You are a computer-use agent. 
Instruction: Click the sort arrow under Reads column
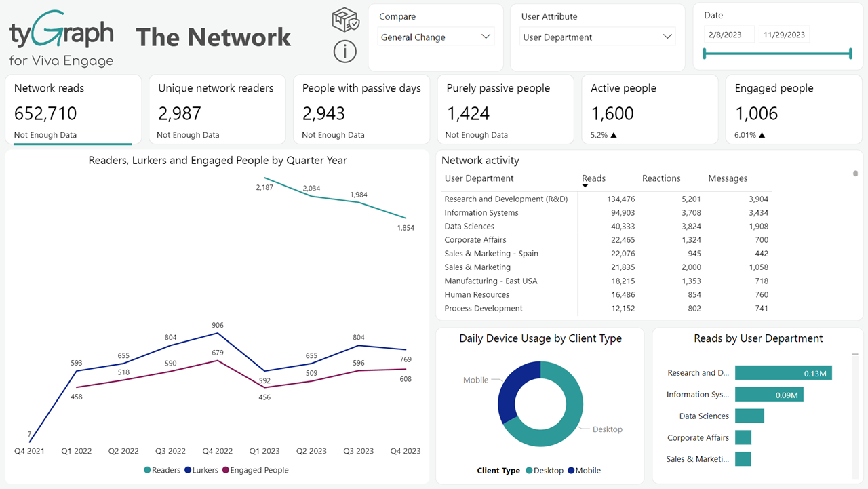coord(585,186)
